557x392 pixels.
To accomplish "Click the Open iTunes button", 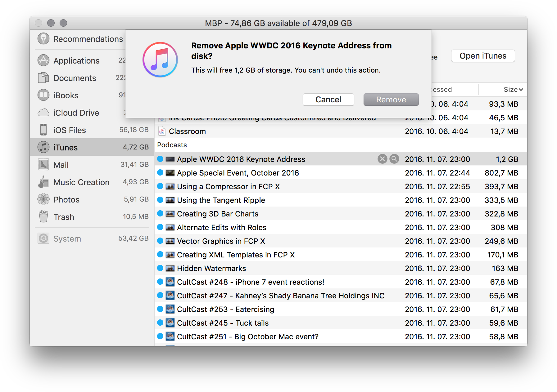I will coord(483,56).
